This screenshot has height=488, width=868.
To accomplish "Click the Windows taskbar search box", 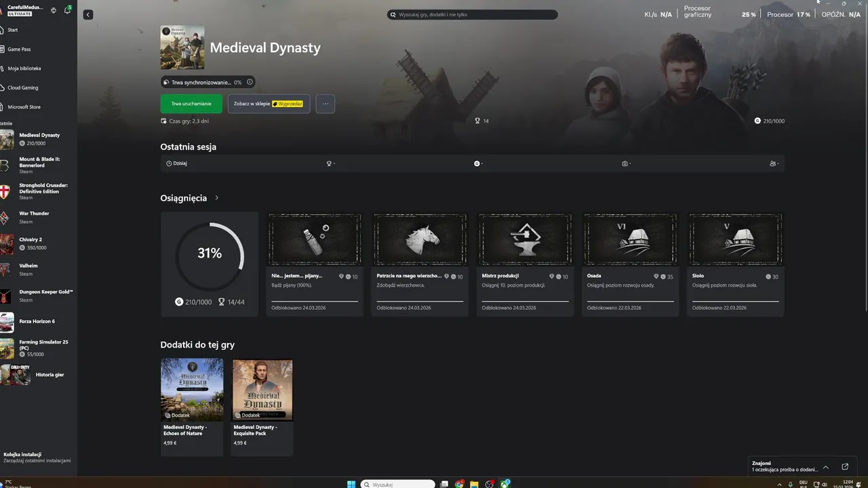I will point(398,484).
